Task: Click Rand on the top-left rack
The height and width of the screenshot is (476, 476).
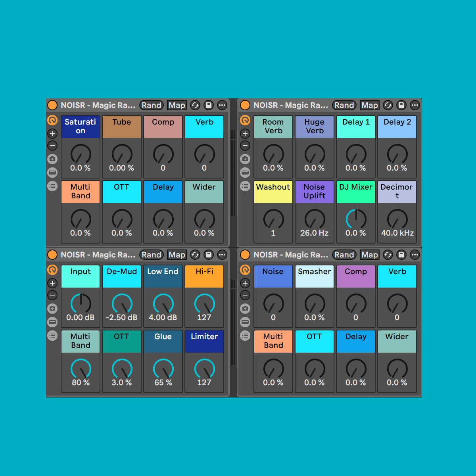Action: click(x=152, y=105)
